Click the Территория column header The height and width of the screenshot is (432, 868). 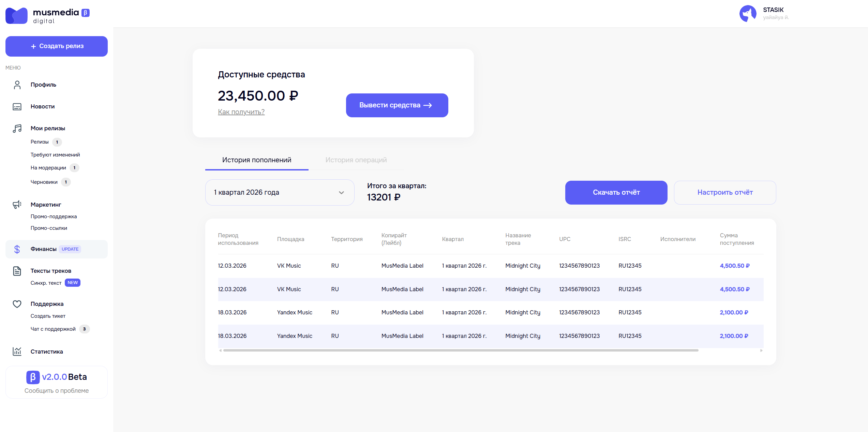click(x=347, y=239)
